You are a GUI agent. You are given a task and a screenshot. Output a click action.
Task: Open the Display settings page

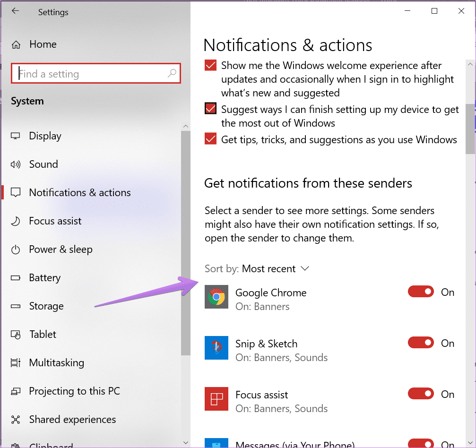45,136
